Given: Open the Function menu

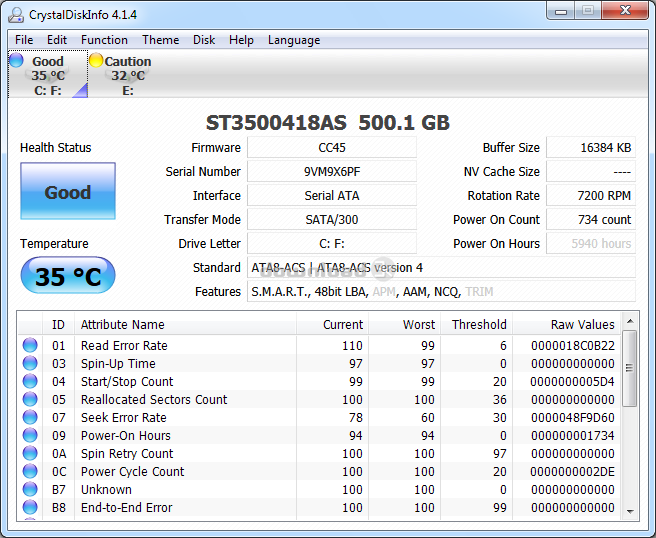Looking at the screenshot, I should (x=104, y=40).
